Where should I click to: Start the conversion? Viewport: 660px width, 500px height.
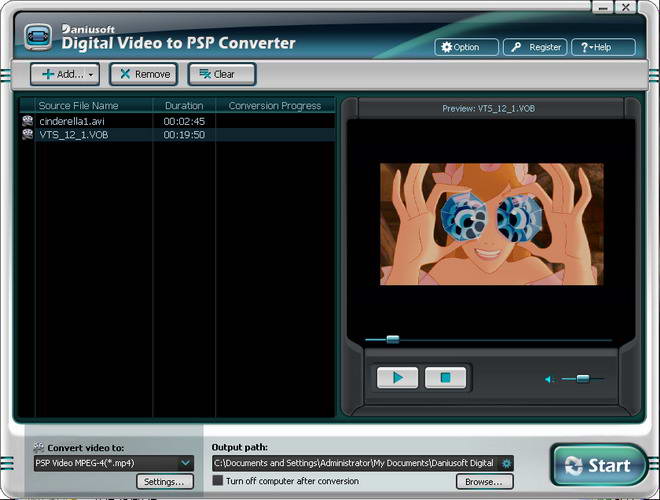[598, 465]
